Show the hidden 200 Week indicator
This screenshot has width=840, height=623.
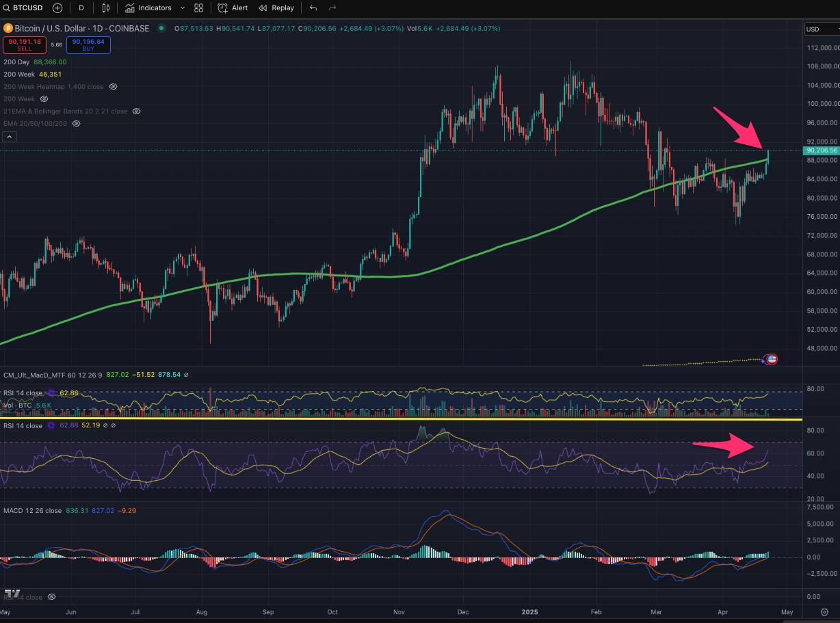[44, 99]
